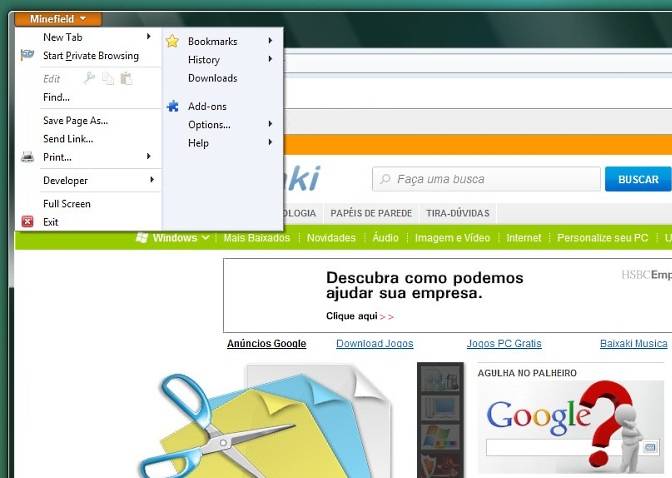Expand the New Tab submenu arrow
Viewport: 672px width, 478px height.
pyautogui.click(x=149, y=36)
